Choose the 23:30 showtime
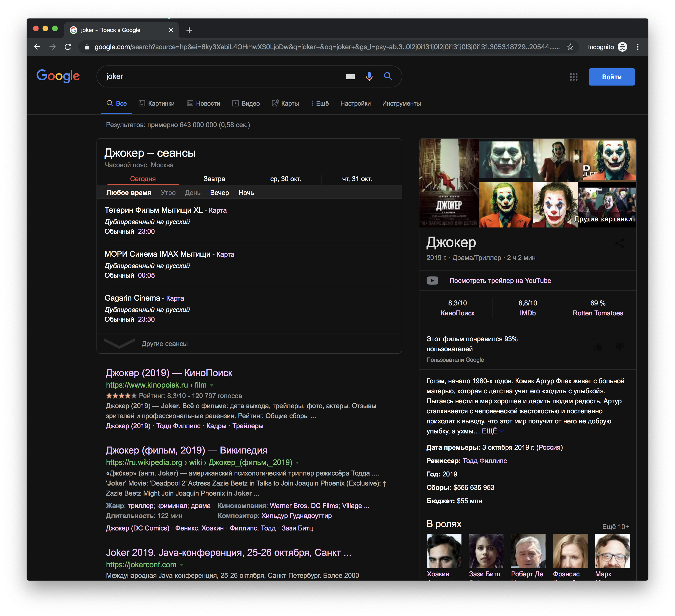This screenshot has width=675, height=616. [146, 319]
